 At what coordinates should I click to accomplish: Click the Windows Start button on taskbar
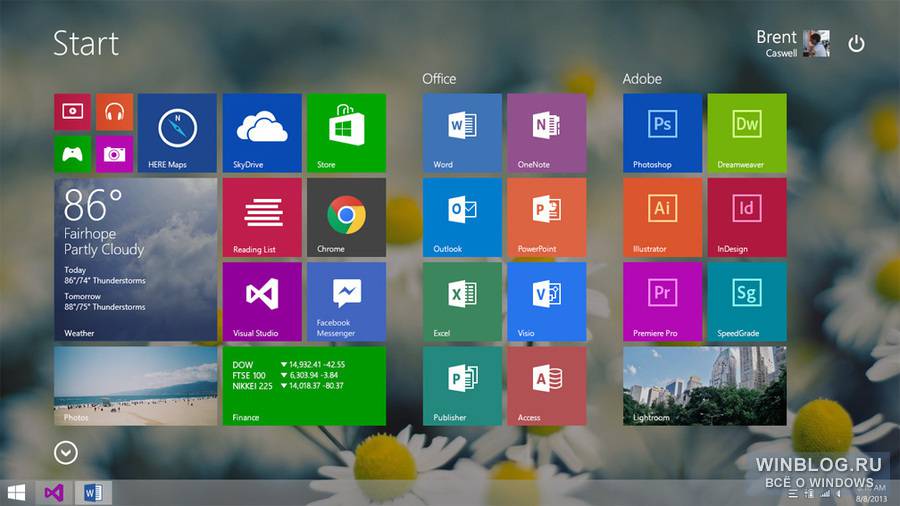tap(17, 493)
